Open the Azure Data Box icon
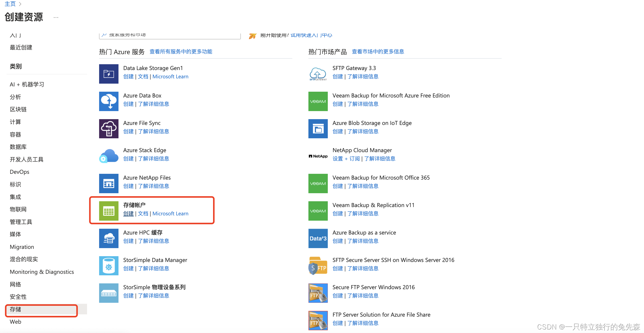This screenshot has height=333, width=644. pyautogui.click(x=109, y=101)
